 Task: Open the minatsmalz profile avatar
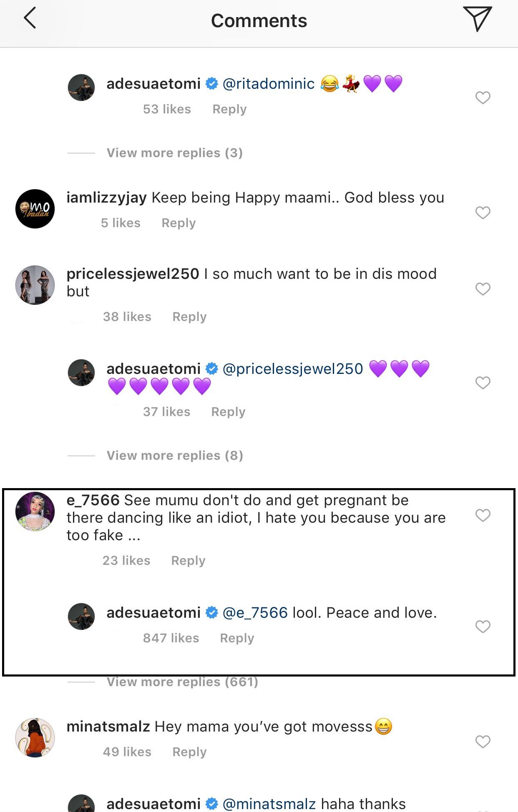(x=35, y=737)
